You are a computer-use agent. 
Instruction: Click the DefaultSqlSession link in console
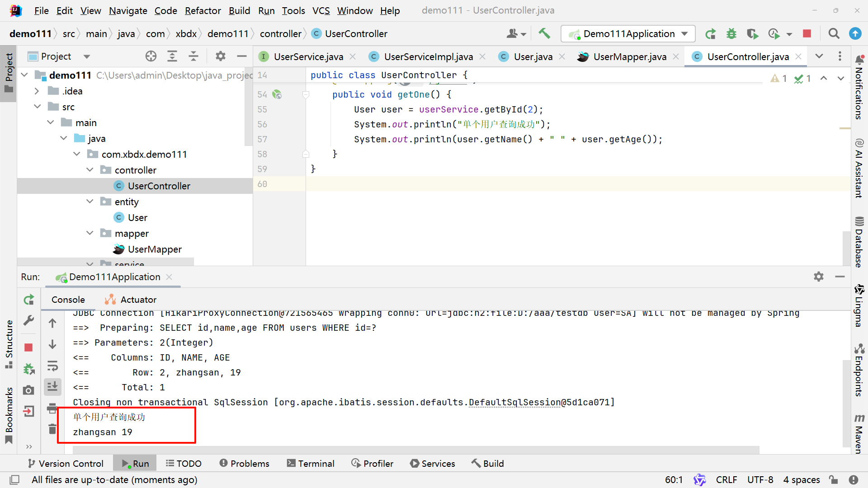coord(514,402)
